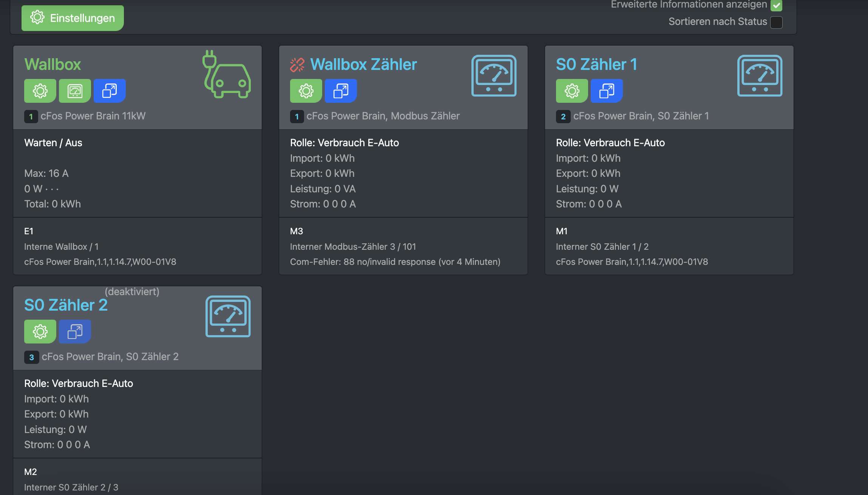Click number badge beside cFos Power Brain 11kW
Viewport: 868px width, 495px height.
pyautogui.click(x=31, y=116)
